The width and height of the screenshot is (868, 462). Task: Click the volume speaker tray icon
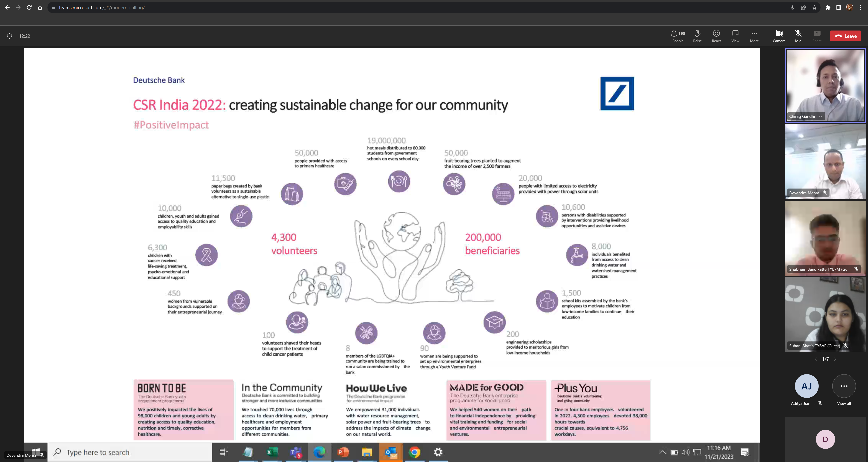(685, 452)
